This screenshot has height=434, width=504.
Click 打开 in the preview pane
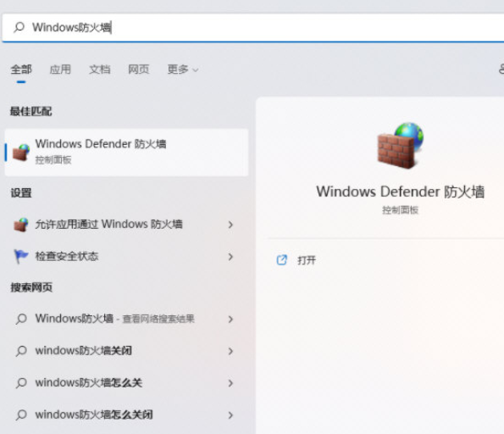[x=307, y=260]
